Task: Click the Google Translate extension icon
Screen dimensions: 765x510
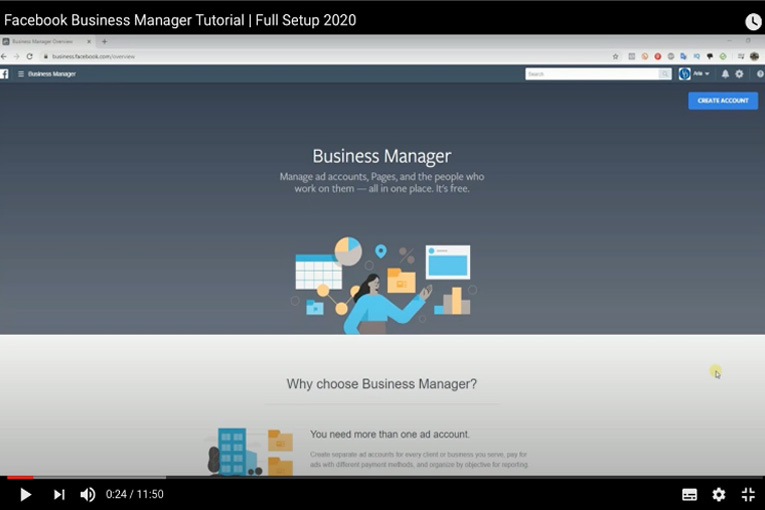Action: coord(684,57)
